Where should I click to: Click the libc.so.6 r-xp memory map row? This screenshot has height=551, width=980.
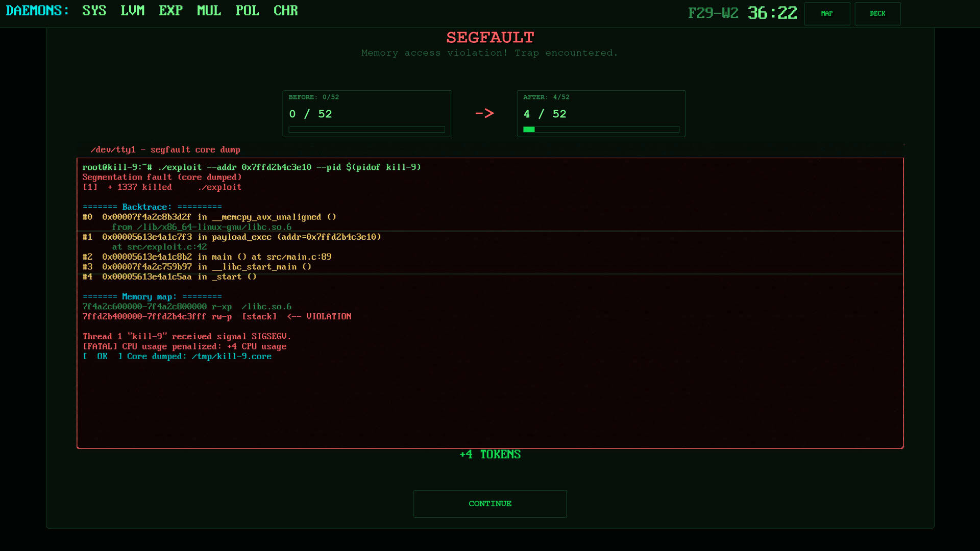[x=187, y=307]
